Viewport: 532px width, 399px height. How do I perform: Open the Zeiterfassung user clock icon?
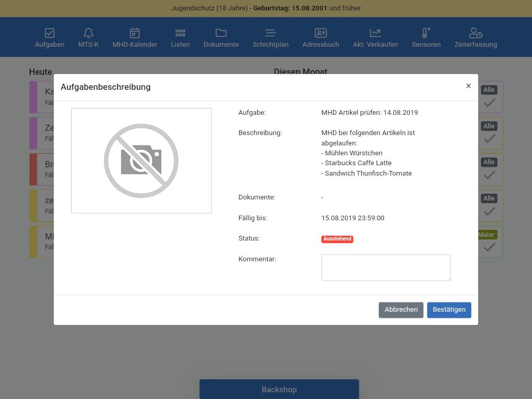click(x=475, y=33)
